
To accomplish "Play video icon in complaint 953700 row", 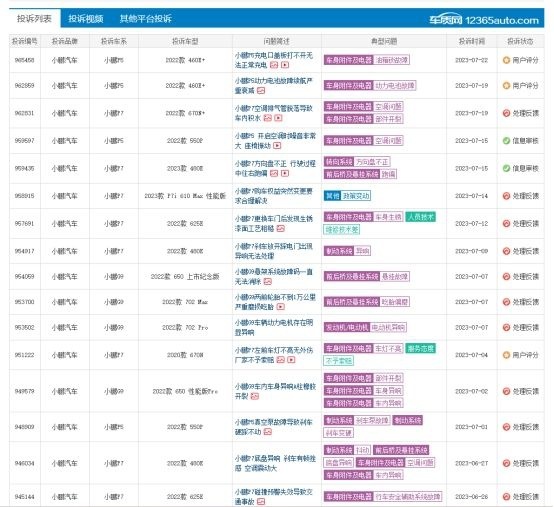I will click(x=281, y=307).
